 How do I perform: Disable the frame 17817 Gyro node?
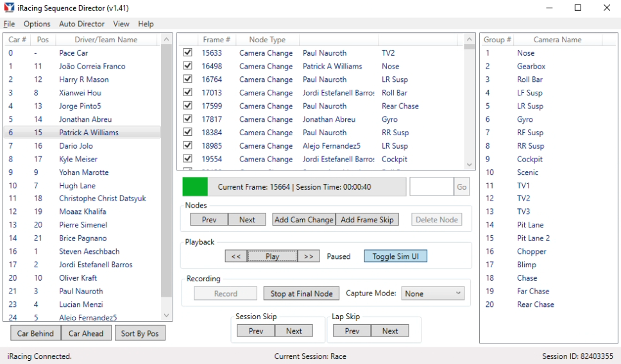pyautogui.click(x=188, y=119)
